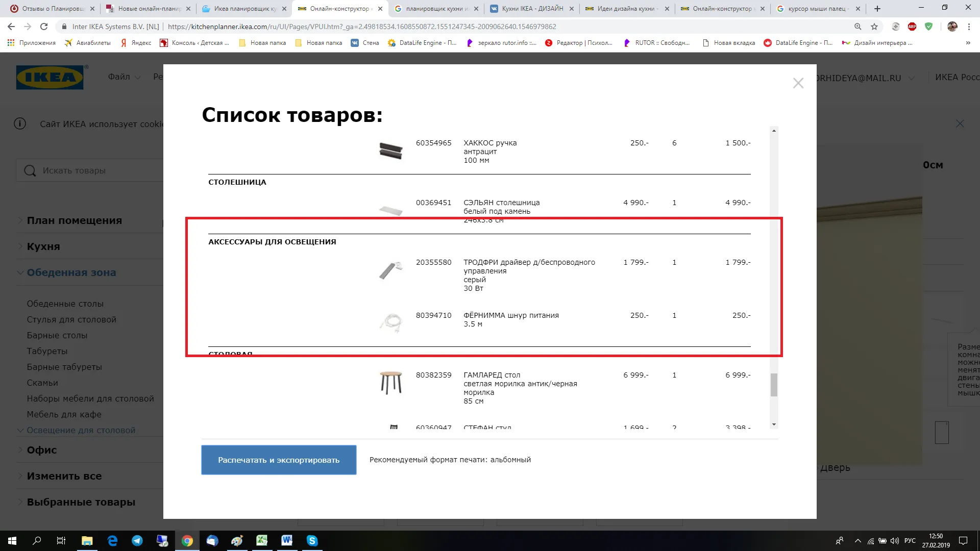The width and height of the screenshot is (980, 551).
Task: Open Skype from taskbar
Action: 312,541
